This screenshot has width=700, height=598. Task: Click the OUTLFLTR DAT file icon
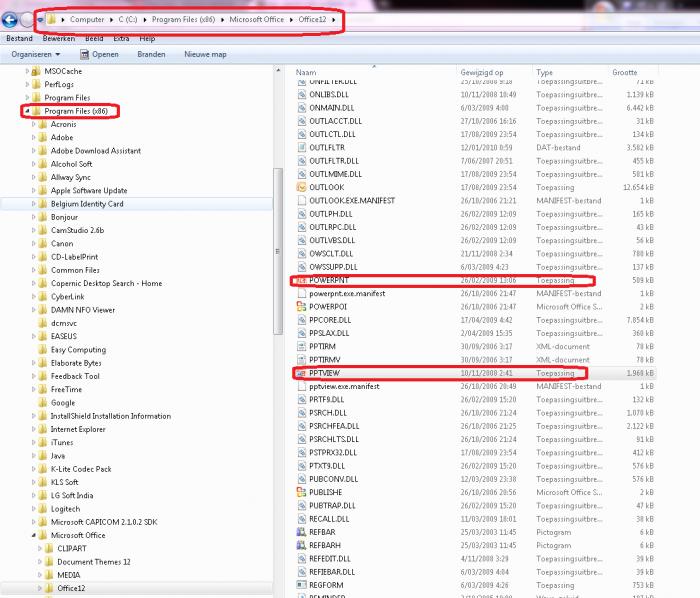[x=302, y=148]
